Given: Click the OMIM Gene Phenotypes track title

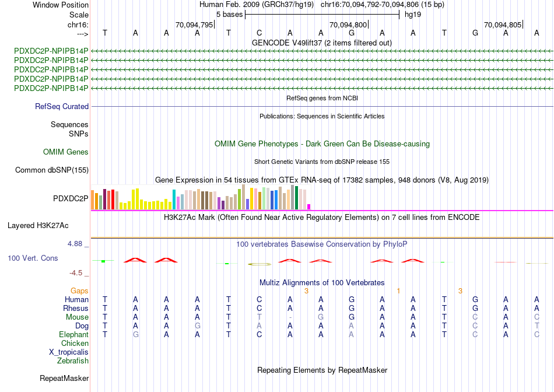Looking at the screenshot, I should click(x=322, y=144).
